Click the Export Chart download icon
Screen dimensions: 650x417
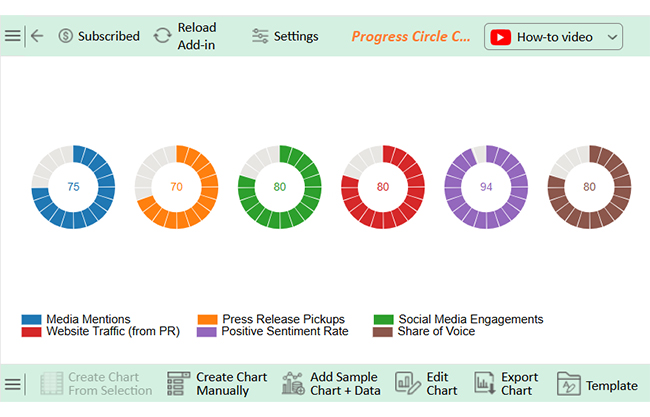coord(485,383)
